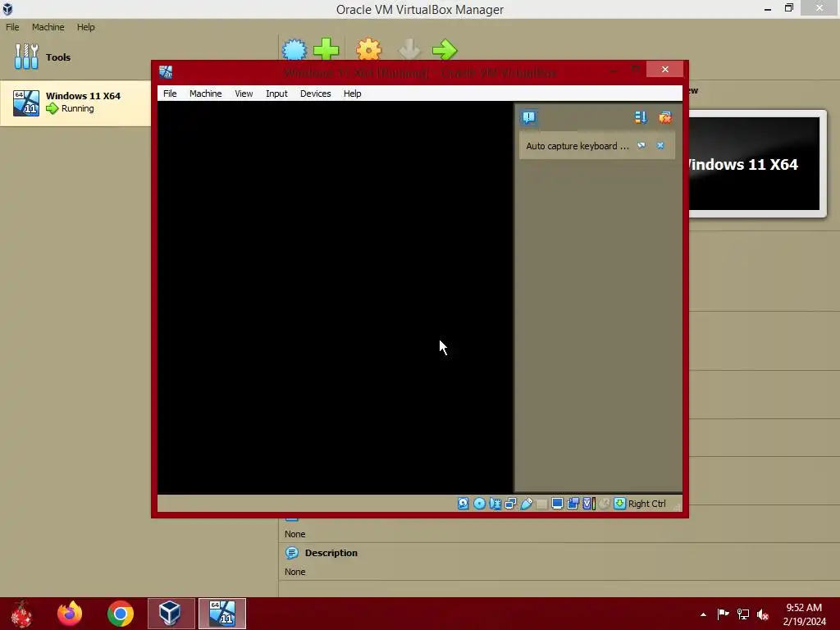This screenshot has width=840, height=630.
Task: Open details of Auto capture keyboard notification
Action: 641,146
